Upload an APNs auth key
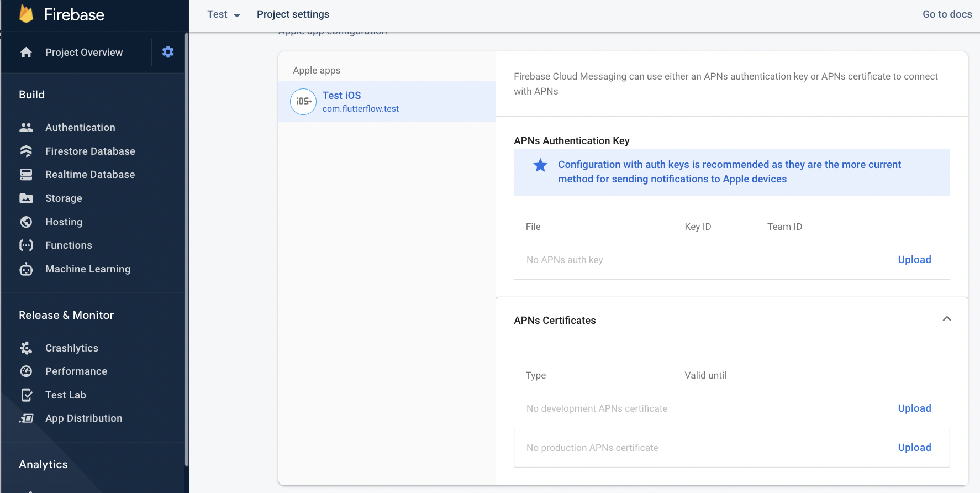The width and height of the screenshot is (980, 493). (914, 260)
